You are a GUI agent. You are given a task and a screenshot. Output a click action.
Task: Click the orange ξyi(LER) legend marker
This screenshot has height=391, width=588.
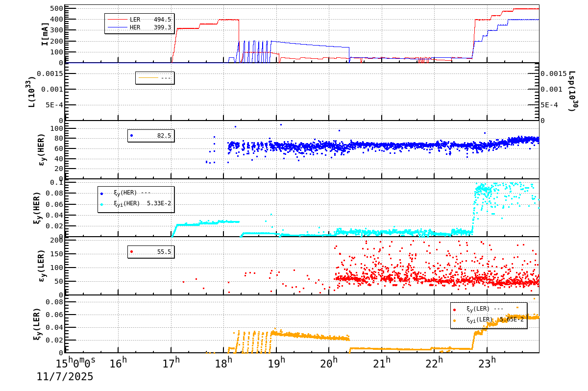pyautogui.click(x=454, y=320)
